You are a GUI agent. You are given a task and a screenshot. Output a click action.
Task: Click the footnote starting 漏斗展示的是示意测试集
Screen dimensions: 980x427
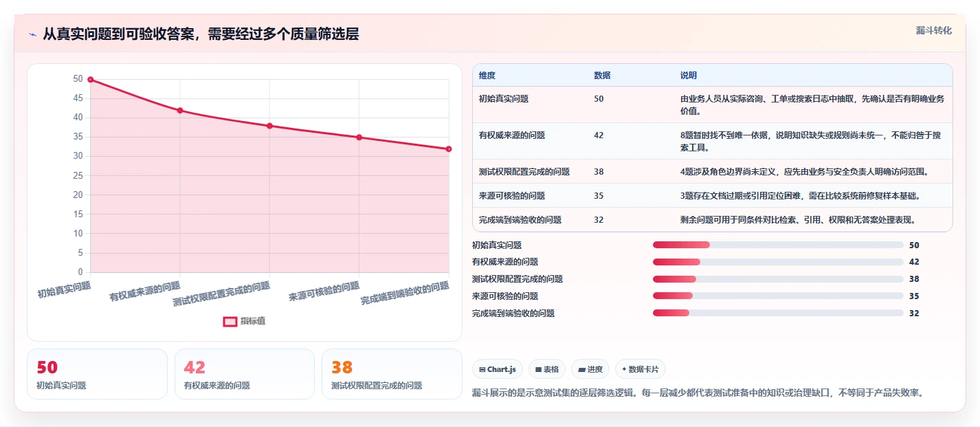pyautogui.click(x=699, y=393)
